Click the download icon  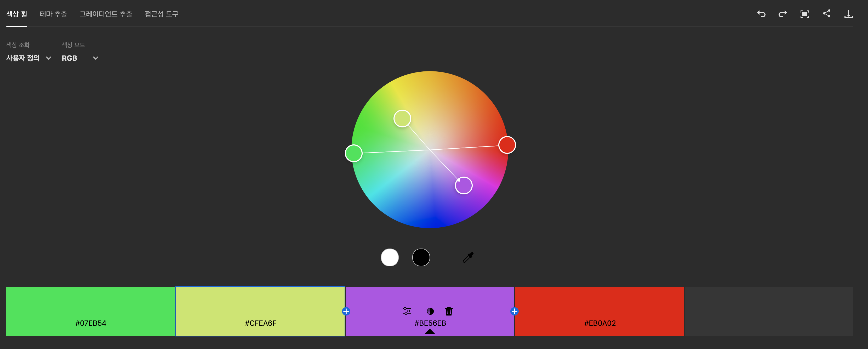pyautogui.click(x=848, y=14)
